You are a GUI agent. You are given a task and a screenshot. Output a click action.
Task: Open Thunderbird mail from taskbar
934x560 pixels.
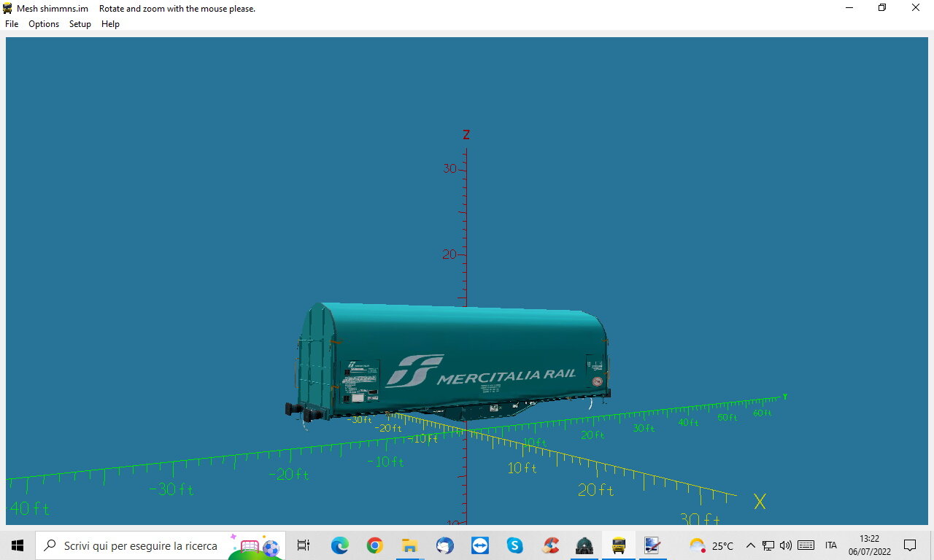pyautogui.click(x=444, y=545)
